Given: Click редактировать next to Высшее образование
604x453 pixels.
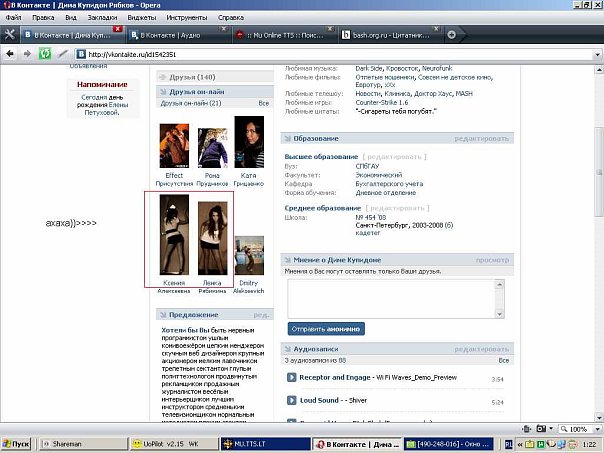Looking at the screenshot, I should 394,157.
